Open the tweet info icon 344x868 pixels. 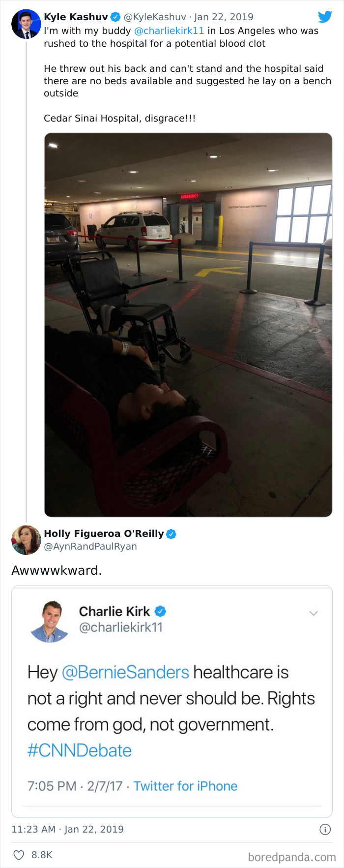[325, 829]
